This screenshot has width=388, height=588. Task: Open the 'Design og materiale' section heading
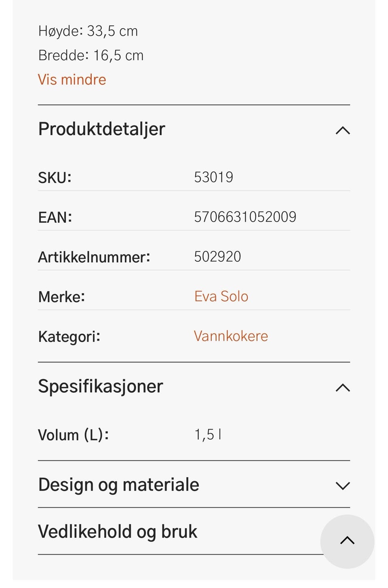(x=118, y=484)
